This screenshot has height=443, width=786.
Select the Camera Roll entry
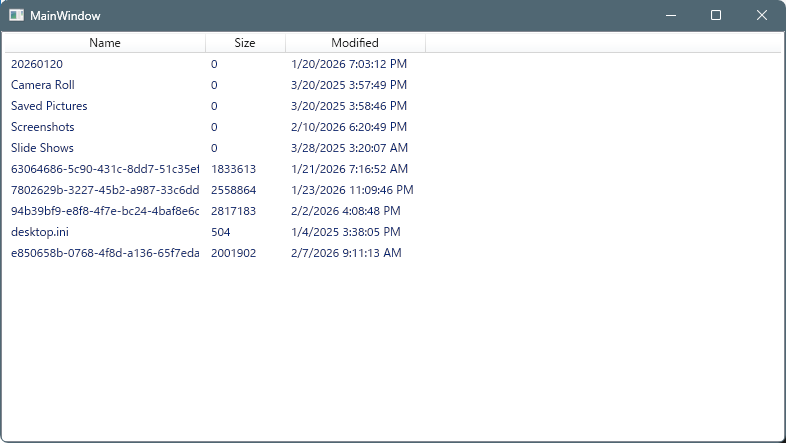(42, 85)
